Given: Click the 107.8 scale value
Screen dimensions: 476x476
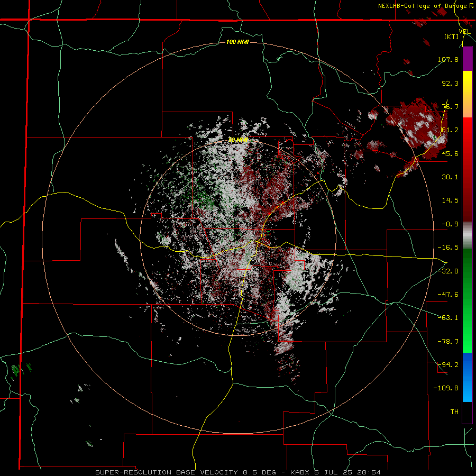Looking at the screenshot, I should [448, 59].
